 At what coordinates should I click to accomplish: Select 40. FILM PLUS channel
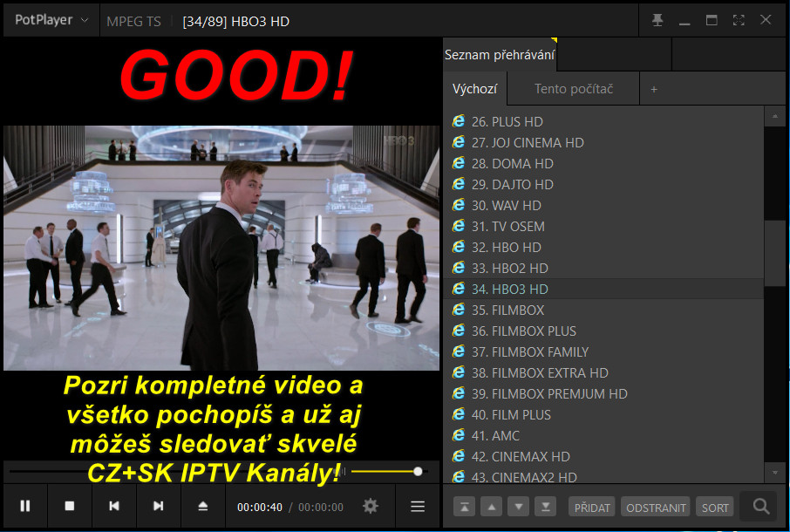603,414
